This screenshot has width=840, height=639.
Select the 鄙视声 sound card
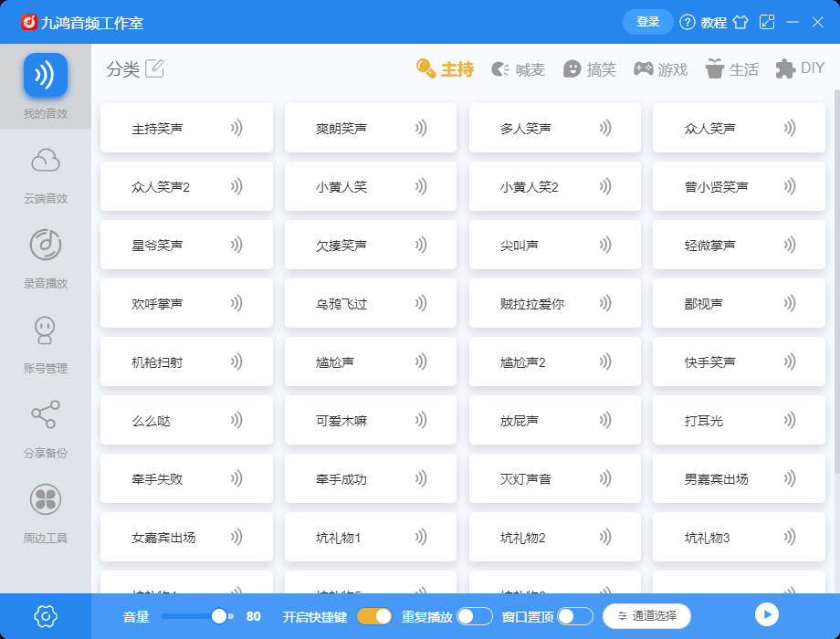(740, 303)
